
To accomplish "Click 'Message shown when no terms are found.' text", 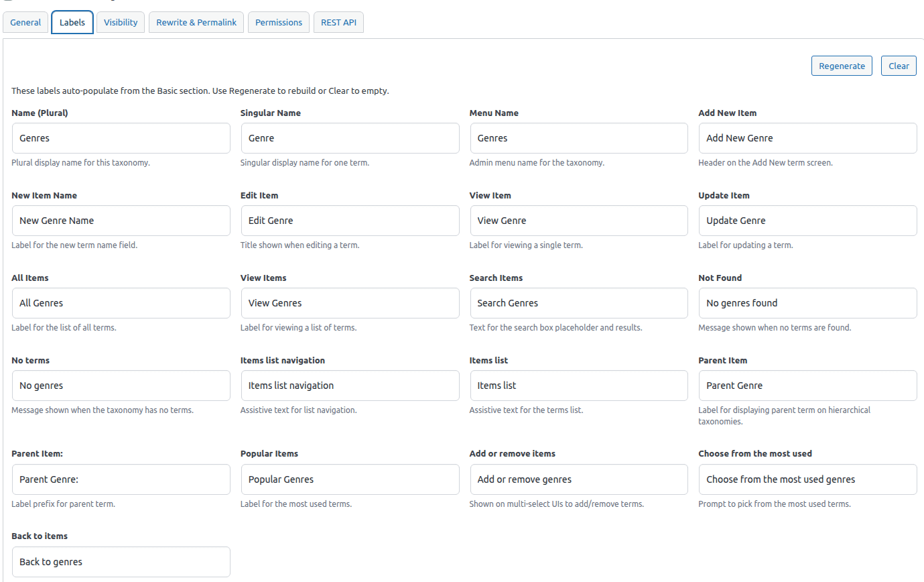I will point(775,328).
